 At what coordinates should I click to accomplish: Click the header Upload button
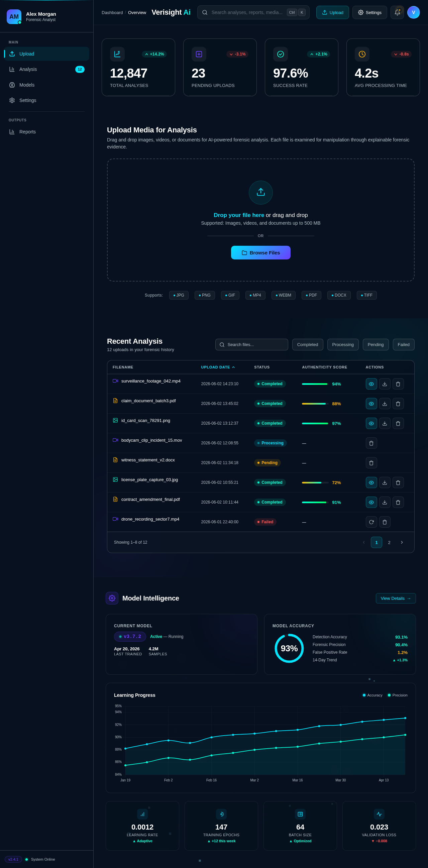coord(332,12)
